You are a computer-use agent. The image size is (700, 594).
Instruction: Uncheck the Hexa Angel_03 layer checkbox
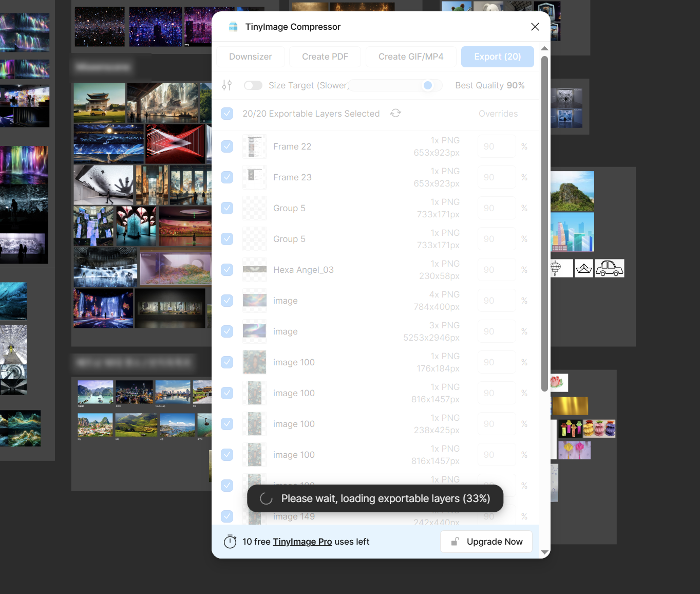pos(227,270)
